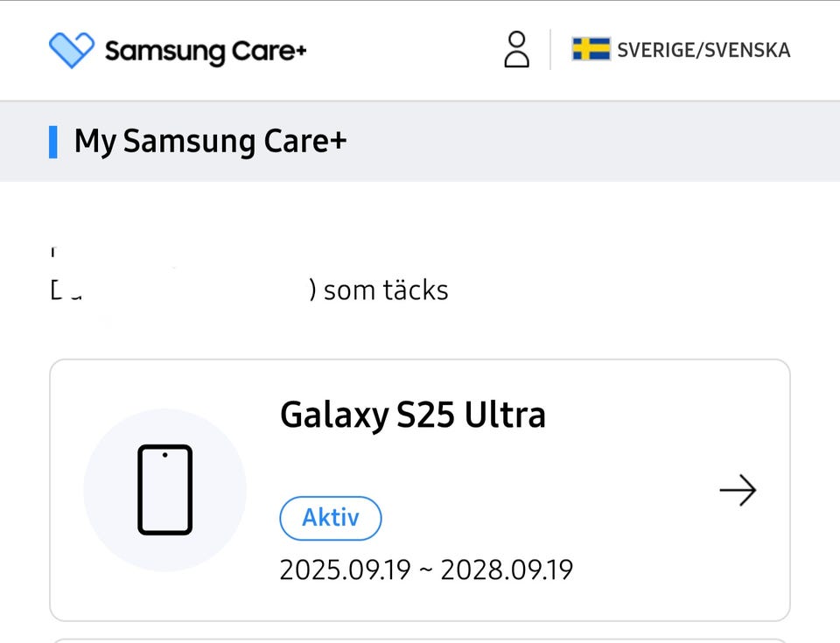Screen dimensions: 840x643
Task: Select the Galaxy S25 Ultra title
Action: 412,414
